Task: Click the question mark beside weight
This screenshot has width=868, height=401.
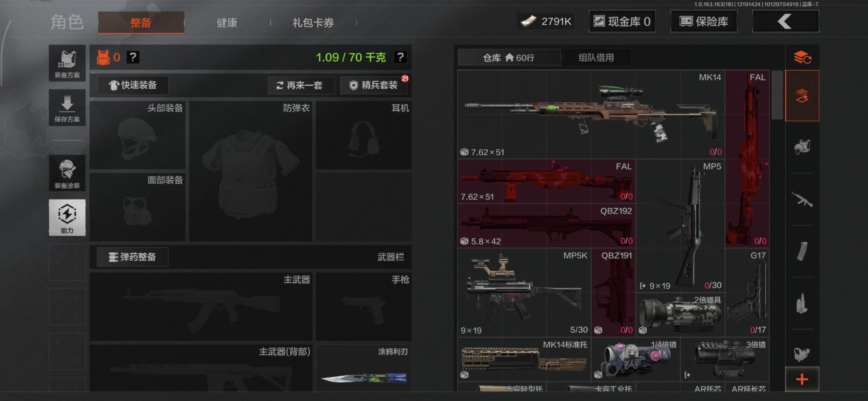Action: (400, 57)
